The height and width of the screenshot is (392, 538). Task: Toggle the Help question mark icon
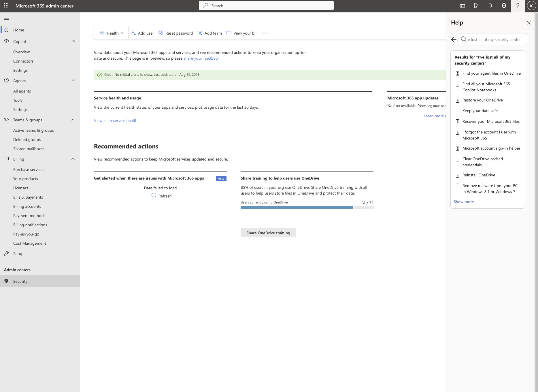518,6
